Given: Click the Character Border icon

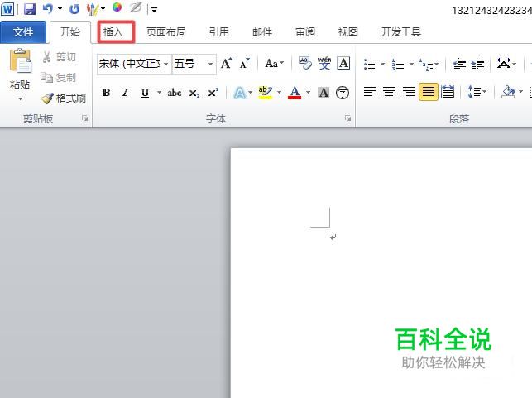Looking at the screenshot, I should [343, 63].
